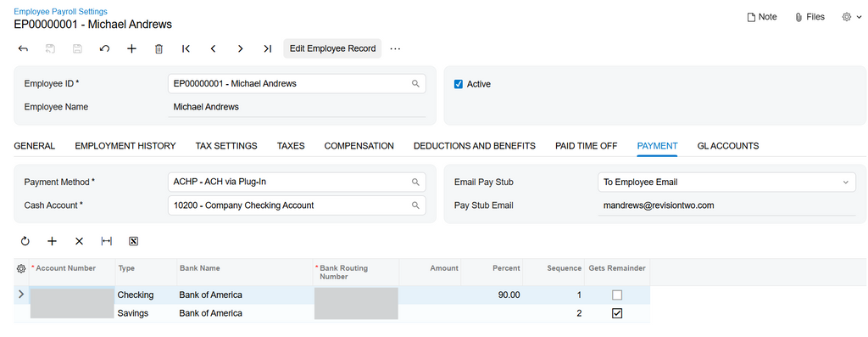Open grid column configuration gear icon
Viewport: 868px width, 337px height.
(x=21, y=269)
